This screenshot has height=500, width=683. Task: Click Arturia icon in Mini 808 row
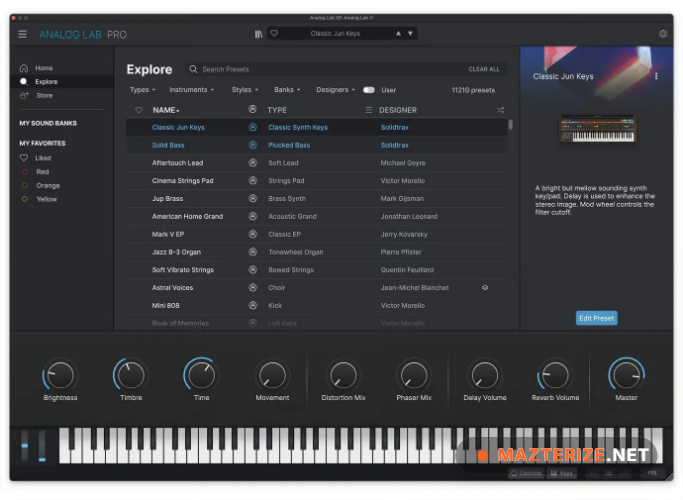(x=253, y=306)
